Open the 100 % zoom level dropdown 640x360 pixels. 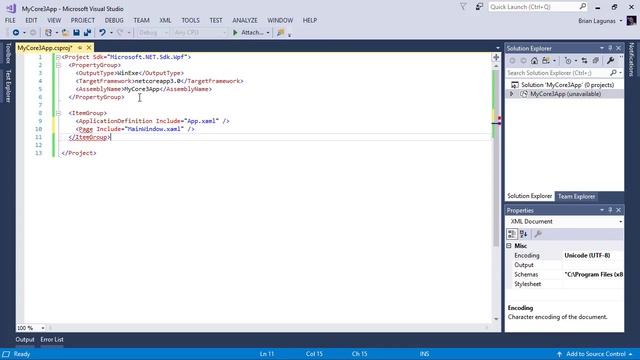coord(42,328)
